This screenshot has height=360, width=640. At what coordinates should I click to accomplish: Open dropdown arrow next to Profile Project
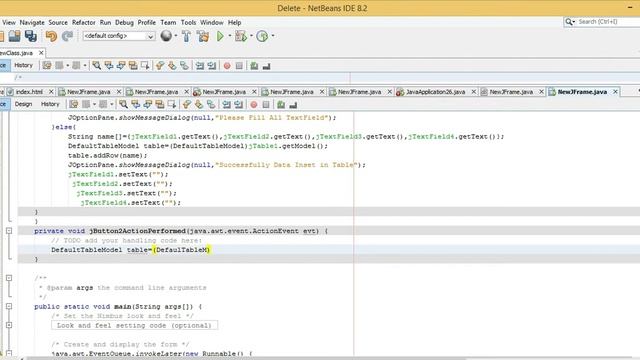coord(273,36)
